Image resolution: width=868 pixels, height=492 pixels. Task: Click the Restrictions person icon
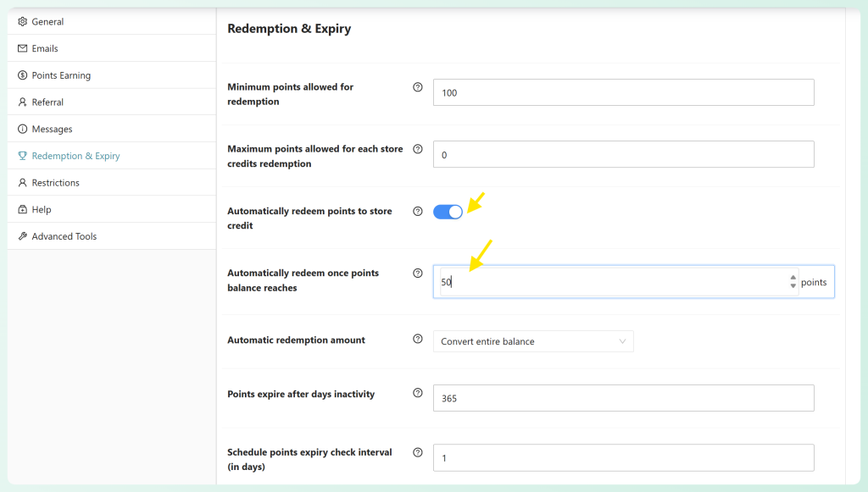(22, 182)
